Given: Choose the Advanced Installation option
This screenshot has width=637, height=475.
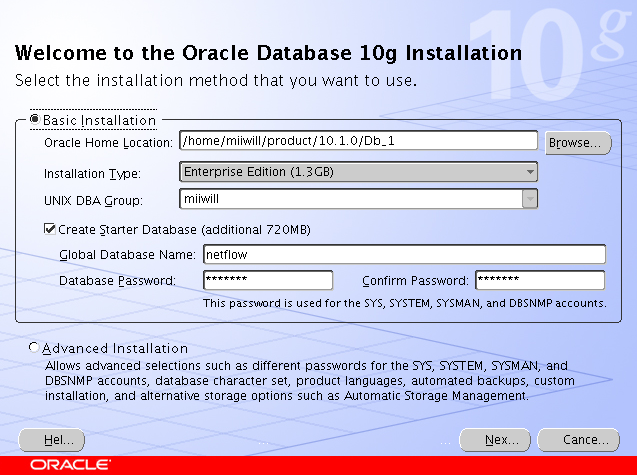Looking at the screenshot, I should click(x=34, y=347).
